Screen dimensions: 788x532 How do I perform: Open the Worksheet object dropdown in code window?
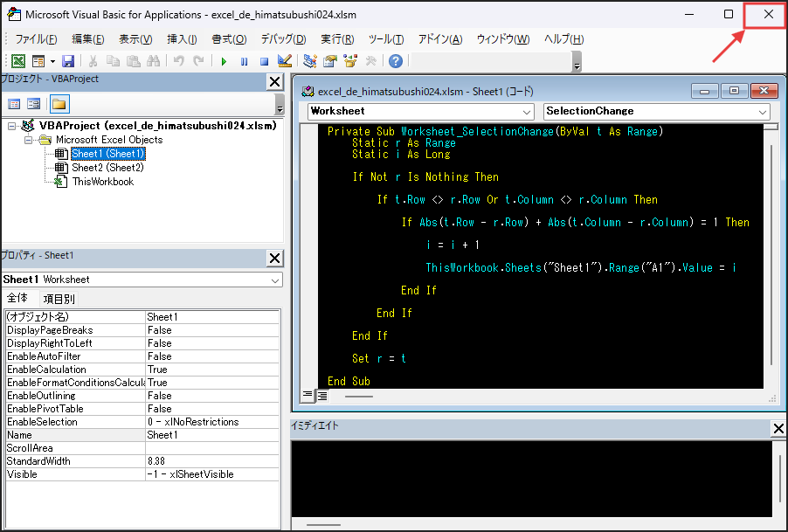(527, 112)
